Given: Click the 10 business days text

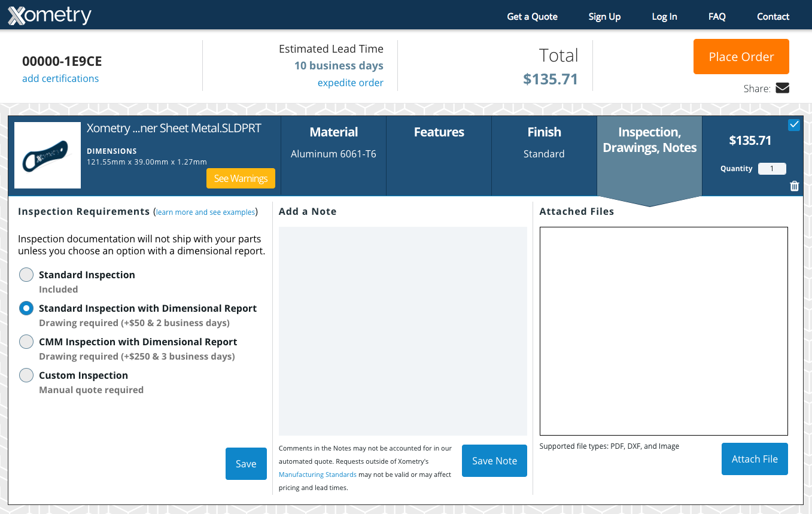Looking at the screenshot, I should point(339,66).
